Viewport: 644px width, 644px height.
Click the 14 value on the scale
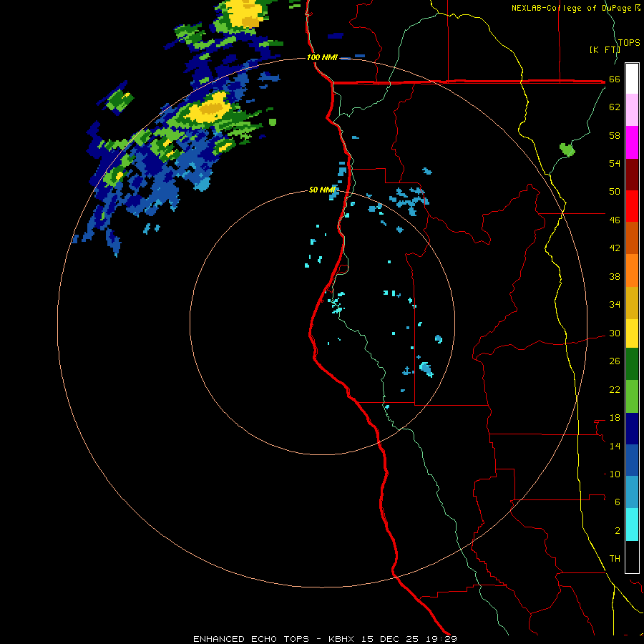coord(615,446)
